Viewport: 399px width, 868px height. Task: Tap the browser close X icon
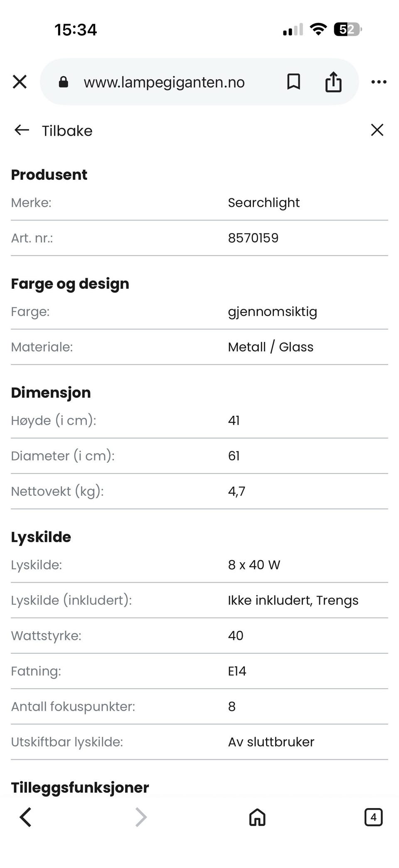[x=20, y=82]
